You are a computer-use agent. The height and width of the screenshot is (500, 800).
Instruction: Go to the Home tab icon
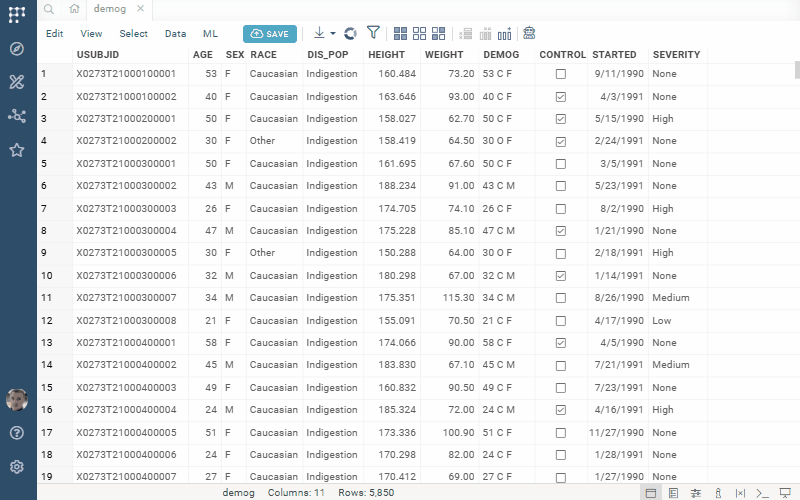coord(74,9)
